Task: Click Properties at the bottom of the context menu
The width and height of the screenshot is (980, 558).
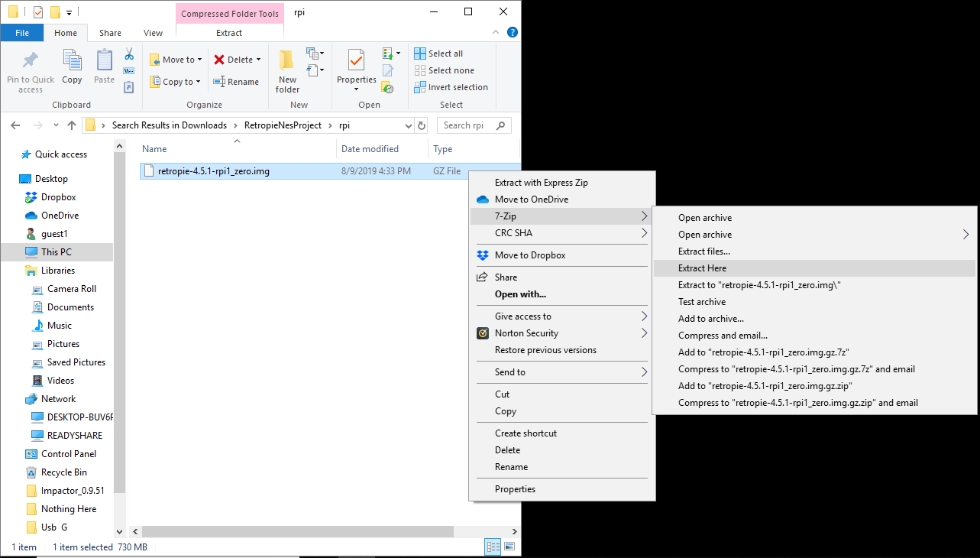Action: point(561,489)
